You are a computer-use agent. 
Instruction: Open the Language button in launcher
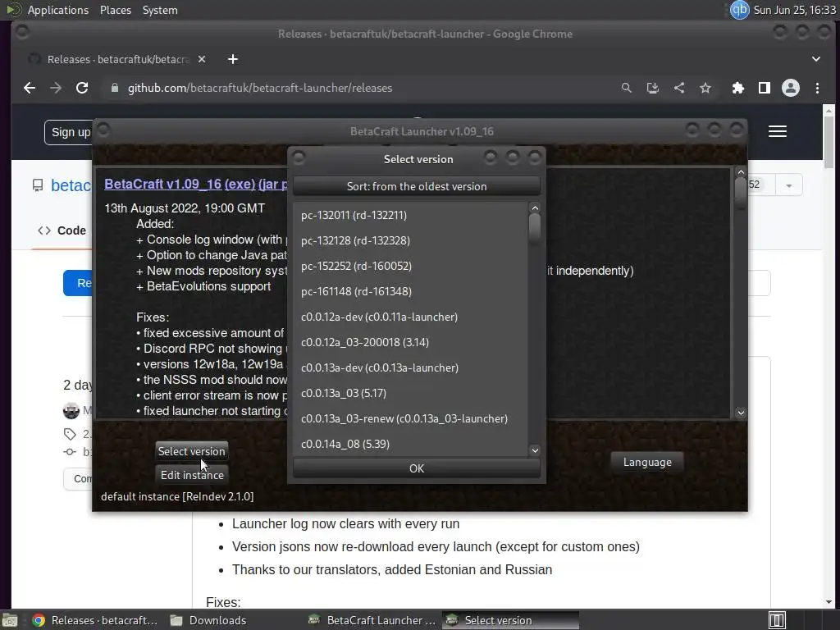(x=647, y=462)
